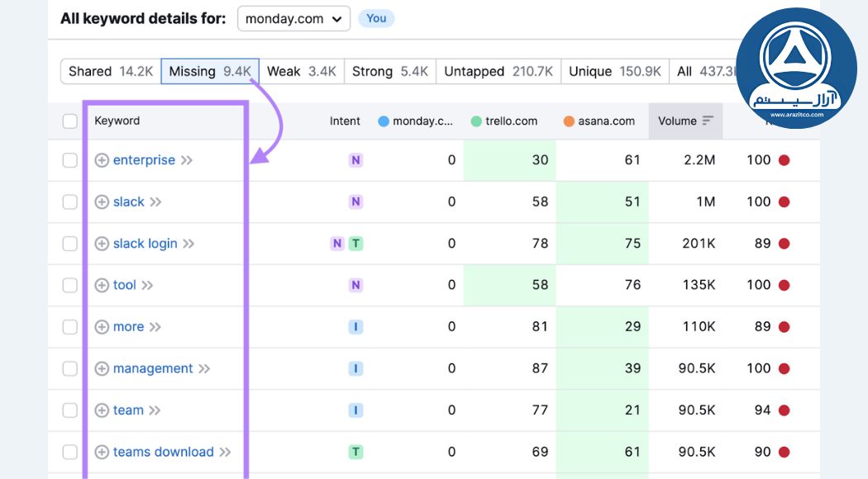The height and width of the screenshot is (479, 868).
Task: Click the plus icon next to management
Action: 102,368
